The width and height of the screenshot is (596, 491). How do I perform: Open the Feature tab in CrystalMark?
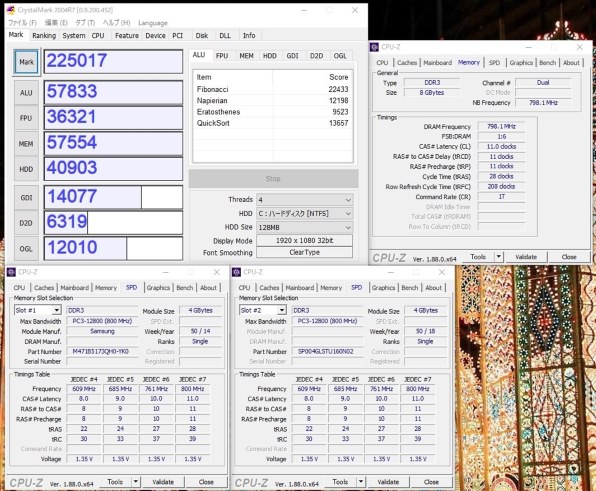coord(127,35)
